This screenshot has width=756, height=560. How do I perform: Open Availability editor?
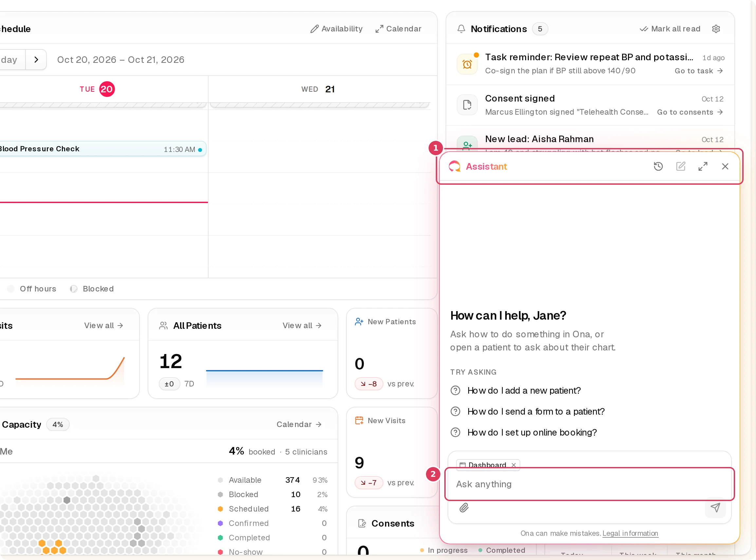point(336,29)
